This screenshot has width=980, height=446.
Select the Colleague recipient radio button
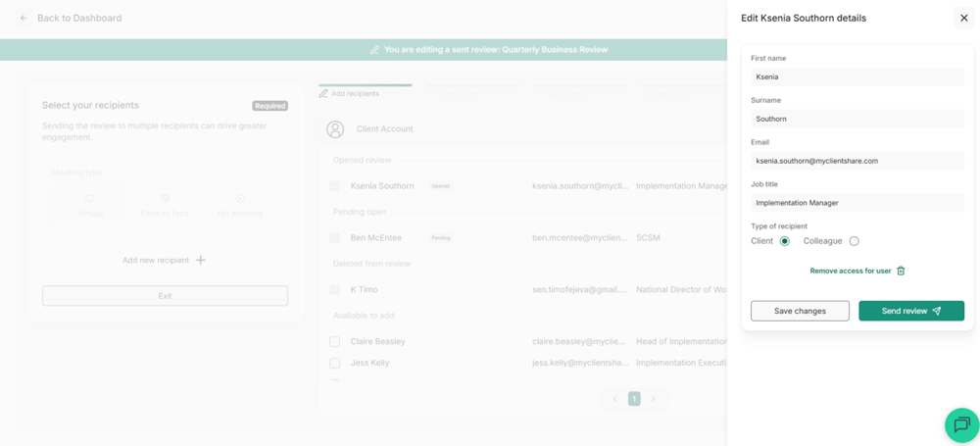tap(855, 241)
